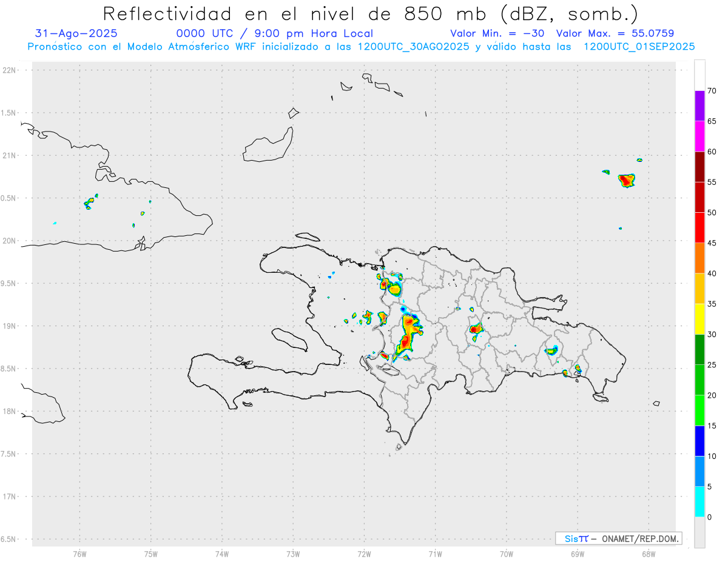
Task: Click the colorbar value label '0'
Action: pos(709,517)
